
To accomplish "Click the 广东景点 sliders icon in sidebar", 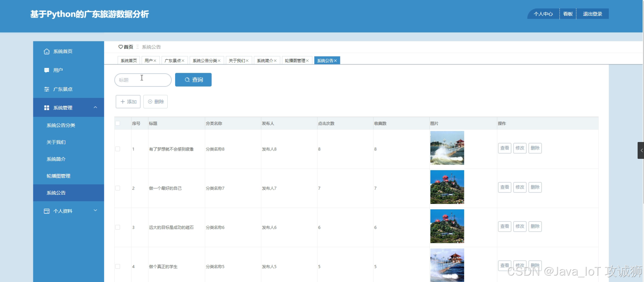I will pyautogui.click(x=46, y=89).
